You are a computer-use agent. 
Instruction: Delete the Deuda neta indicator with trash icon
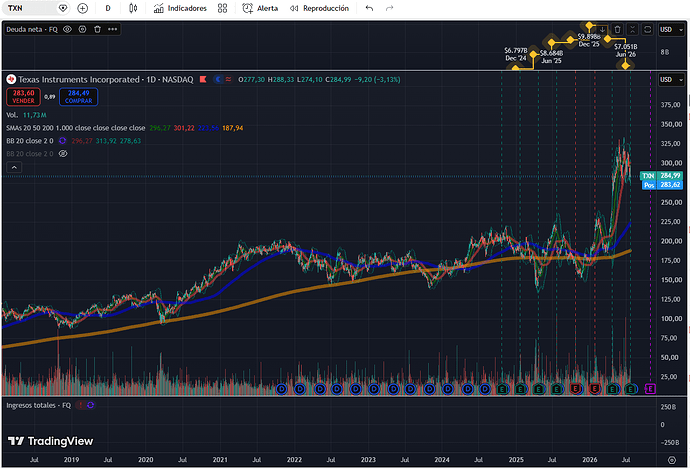tap(97, 29)
